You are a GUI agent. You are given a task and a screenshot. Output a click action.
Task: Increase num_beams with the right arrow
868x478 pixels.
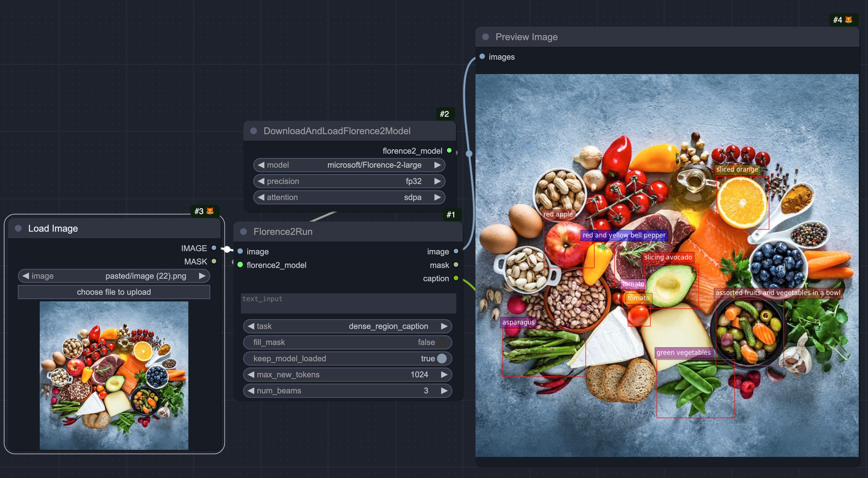point(444,390)
